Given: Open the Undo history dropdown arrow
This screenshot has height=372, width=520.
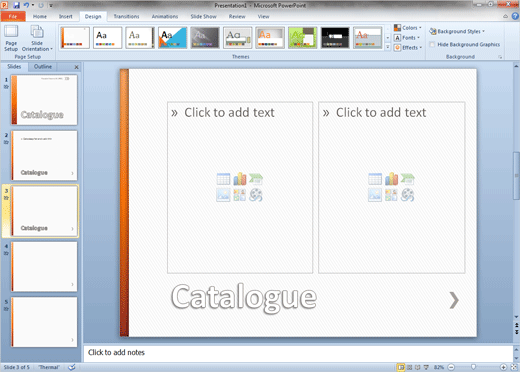Looking at the screenshot, I should (x=33, y=5).
